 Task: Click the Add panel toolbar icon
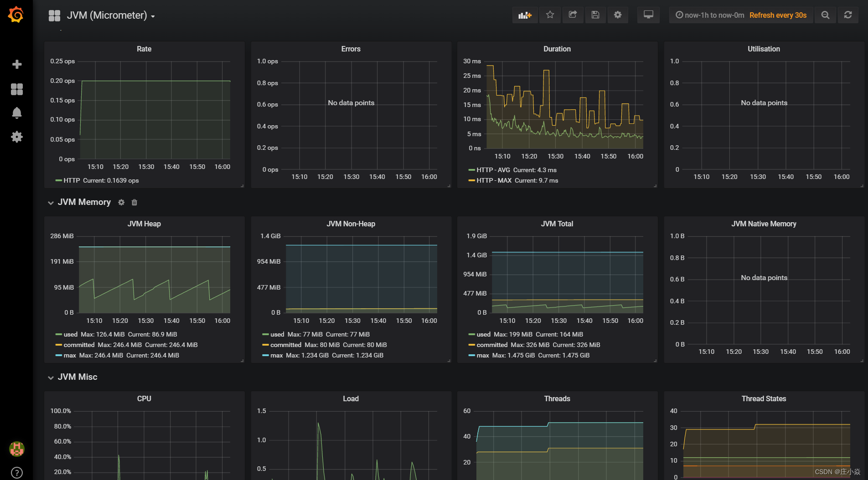[525, 15]
